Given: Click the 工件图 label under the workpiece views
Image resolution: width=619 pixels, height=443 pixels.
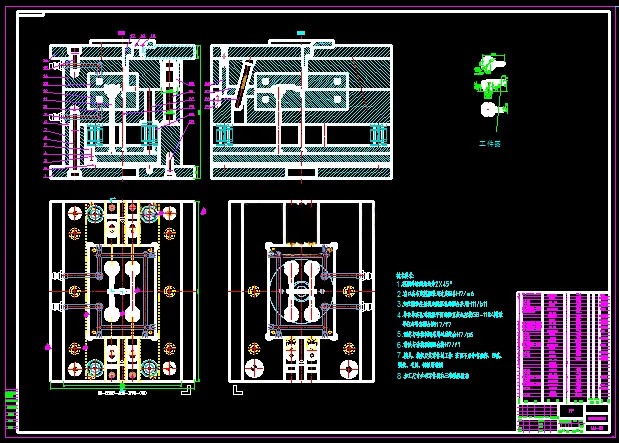Looking at the screenshot, I should [490, 144].
